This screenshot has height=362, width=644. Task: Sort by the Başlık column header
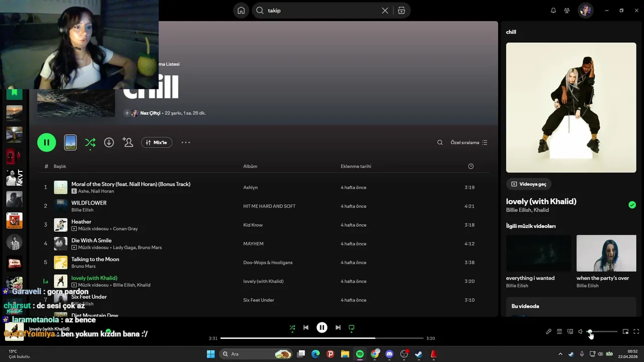click(x=60, y=166)
